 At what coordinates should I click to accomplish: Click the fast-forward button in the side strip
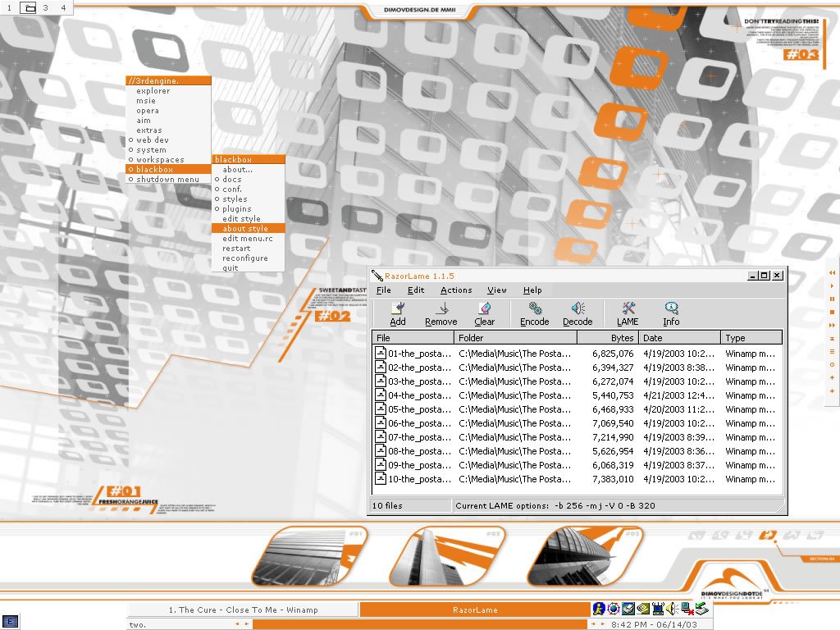point(832,325)
